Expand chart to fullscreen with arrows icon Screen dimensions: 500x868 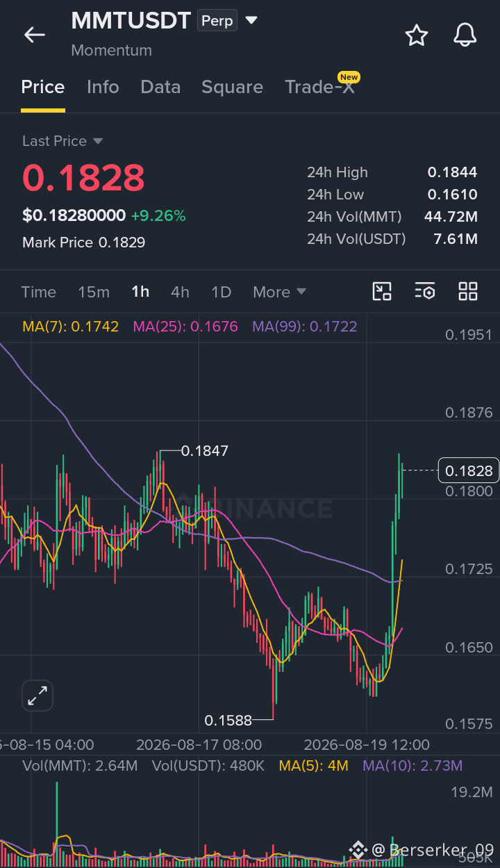(x=37, y=695)
